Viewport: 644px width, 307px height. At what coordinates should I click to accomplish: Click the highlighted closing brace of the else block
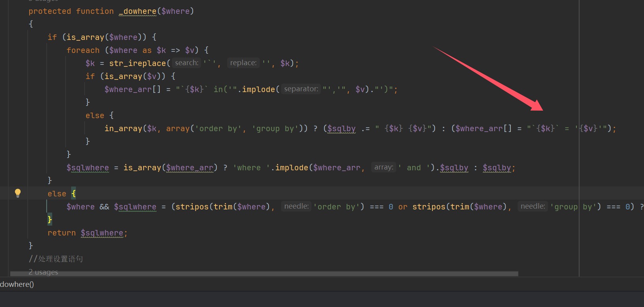pos(50,219)
